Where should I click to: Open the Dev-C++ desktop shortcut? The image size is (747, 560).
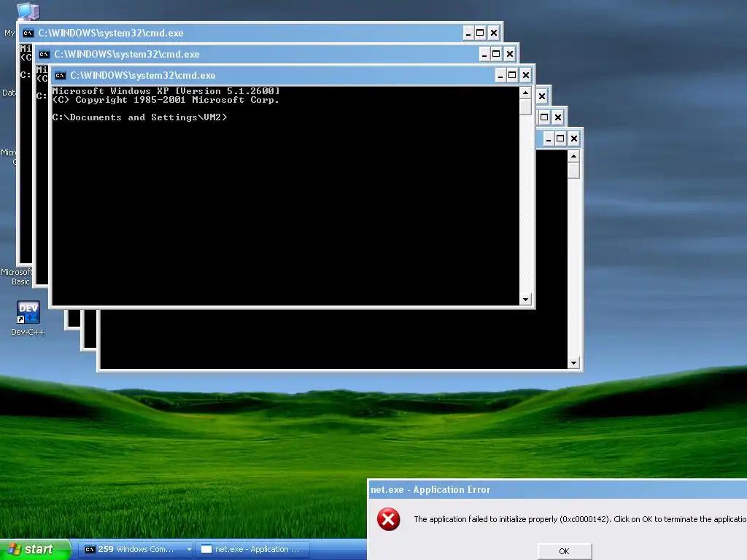click(28, 318)
